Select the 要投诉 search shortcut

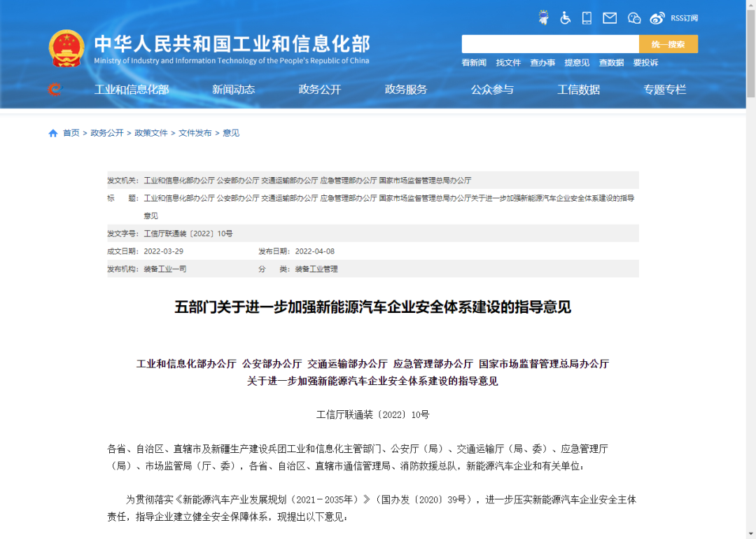[x=645, y=63]
